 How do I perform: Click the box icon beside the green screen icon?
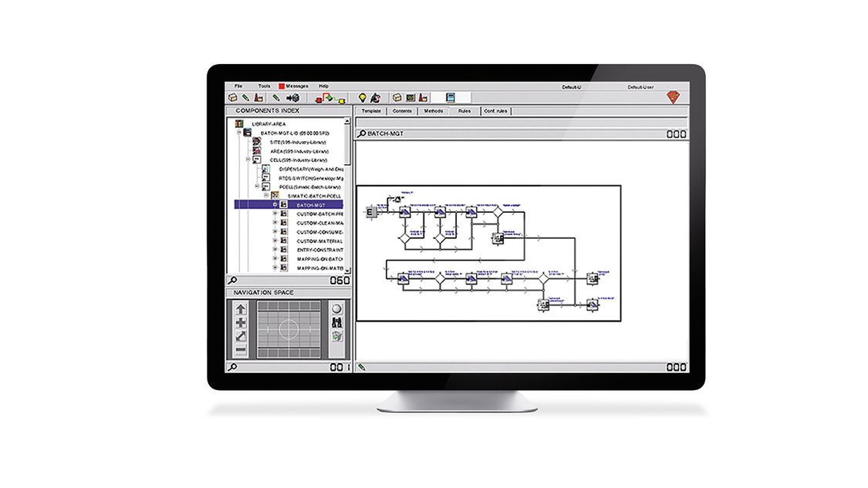coord(397,98)
